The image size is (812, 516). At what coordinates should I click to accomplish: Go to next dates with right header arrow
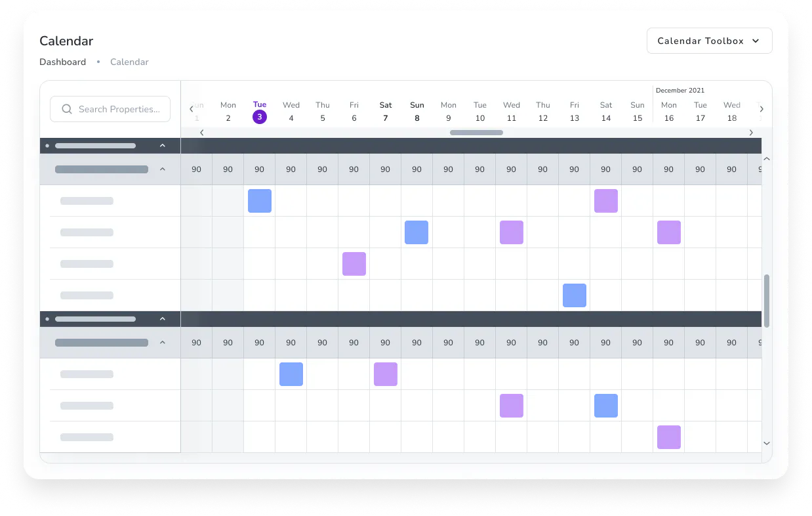point(761,109)
